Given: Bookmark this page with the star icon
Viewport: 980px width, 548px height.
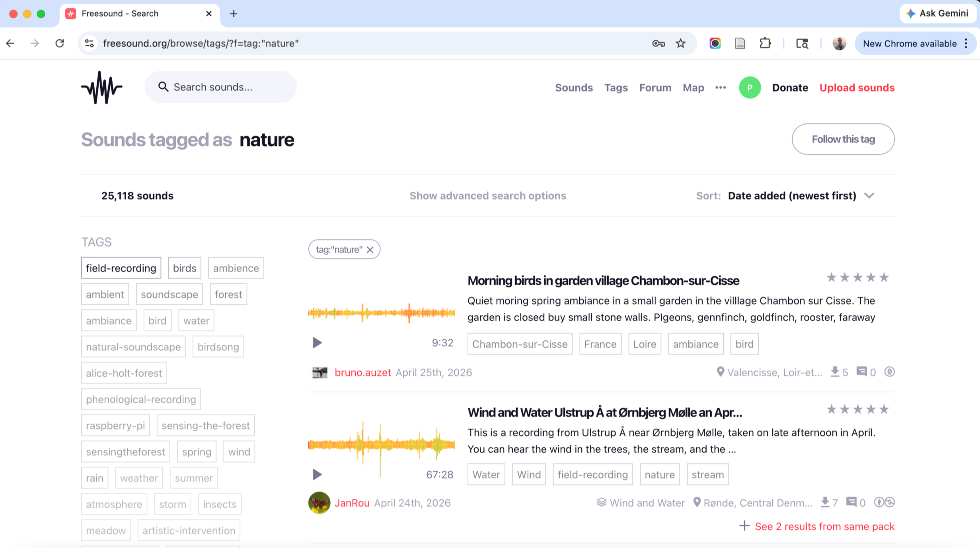Looking at the screenshot, I should (680, 43).
